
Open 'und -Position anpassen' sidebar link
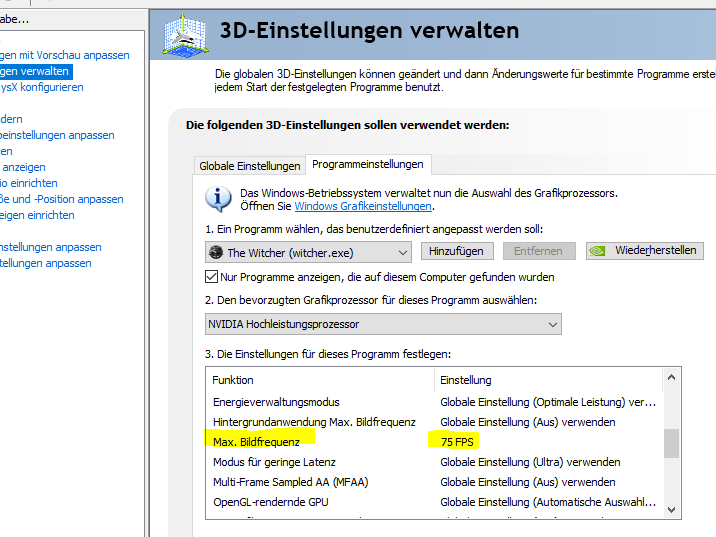(62, 199)
